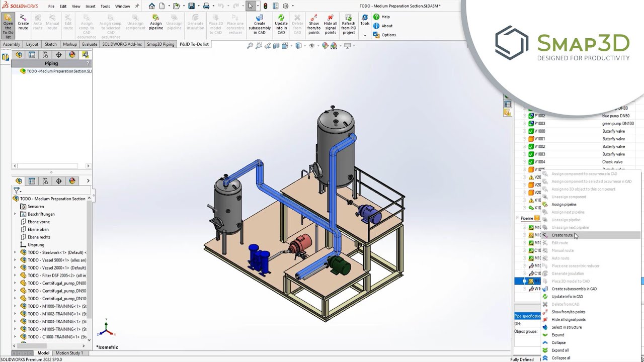Viewport: 644px width, 362px height.
Task: Click the filter funnel icon in feature tree
Action: 17,191
